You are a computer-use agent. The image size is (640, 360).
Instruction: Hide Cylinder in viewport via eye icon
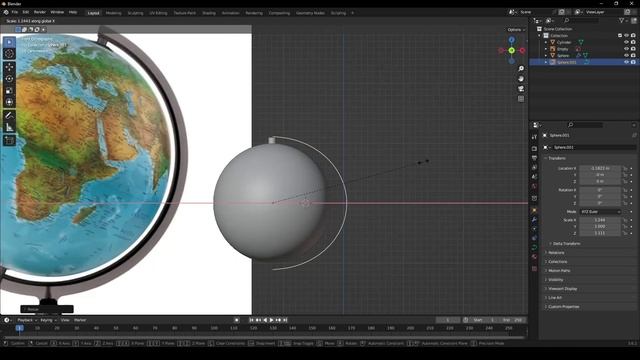[626, 42]
